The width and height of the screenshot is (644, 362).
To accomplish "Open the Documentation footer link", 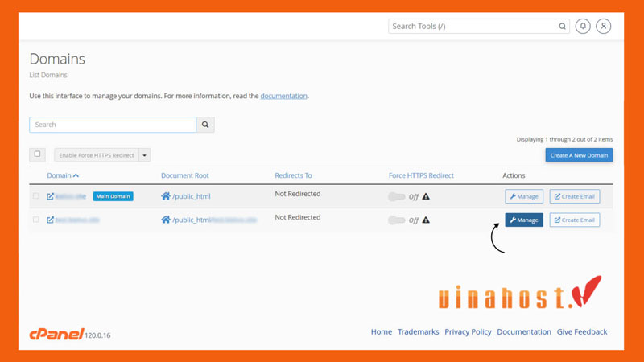I will 524,331.
